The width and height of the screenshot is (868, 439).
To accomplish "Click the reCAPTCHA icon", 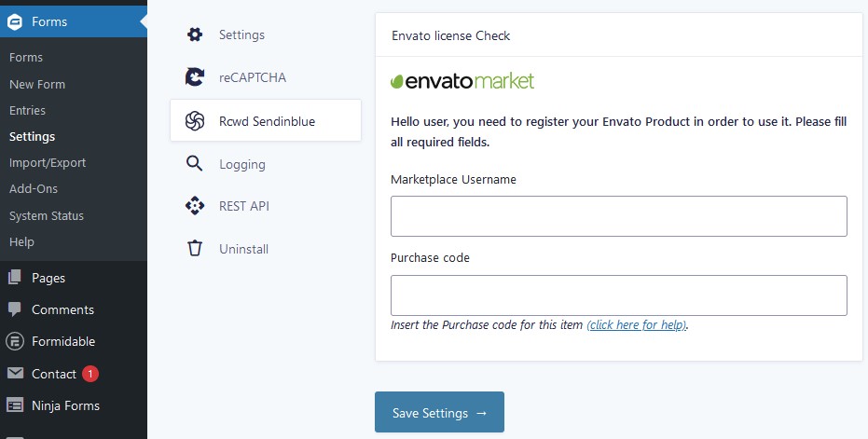I will pos(195,77).
